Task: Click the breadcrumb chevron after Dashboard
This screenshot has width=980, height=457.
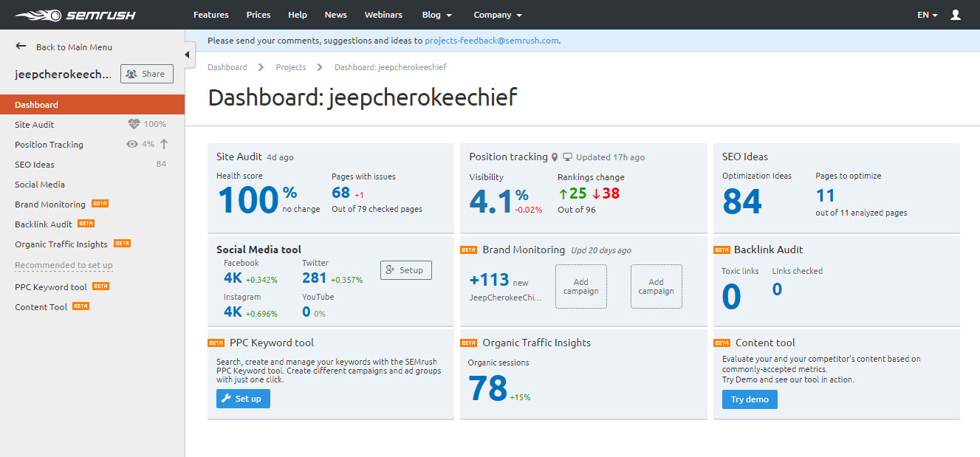Action: tap(261, 67)
